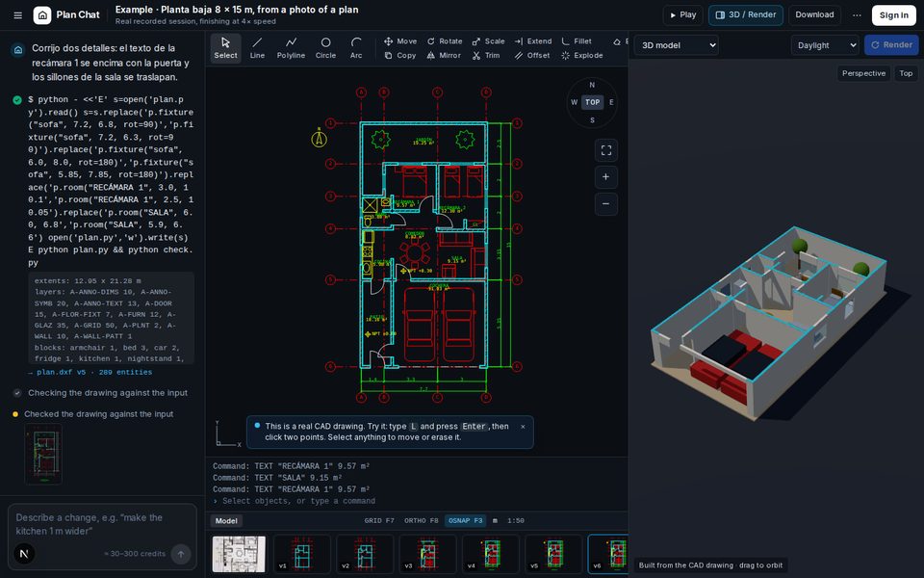
Task: Click the N compass direction label
Action: 592,85
